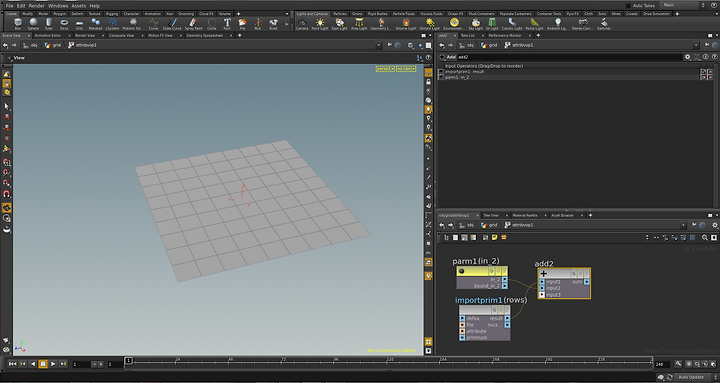Stop playback with the pause button

pyautogui.click(x=43, y=364)
